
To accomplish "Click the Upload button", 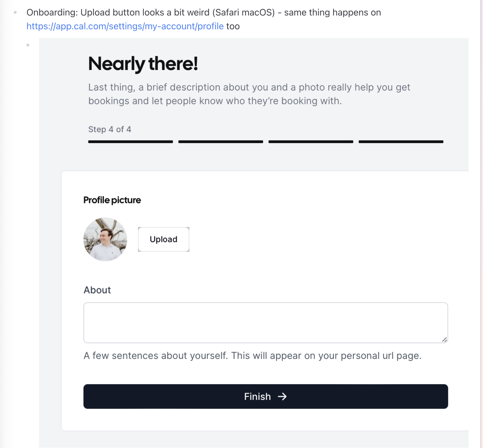I will pyautogui.click(x=163, y=239).
